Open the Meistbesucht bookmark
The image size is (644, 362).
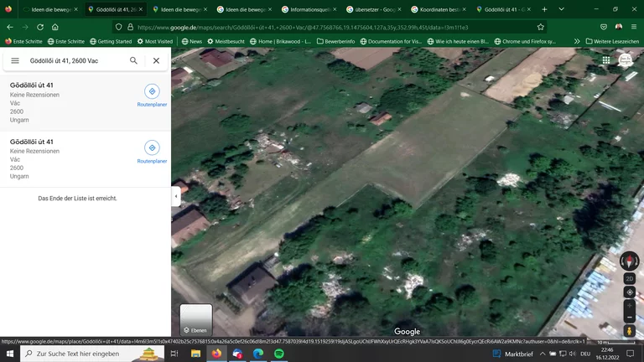click(x=226, y=41)
